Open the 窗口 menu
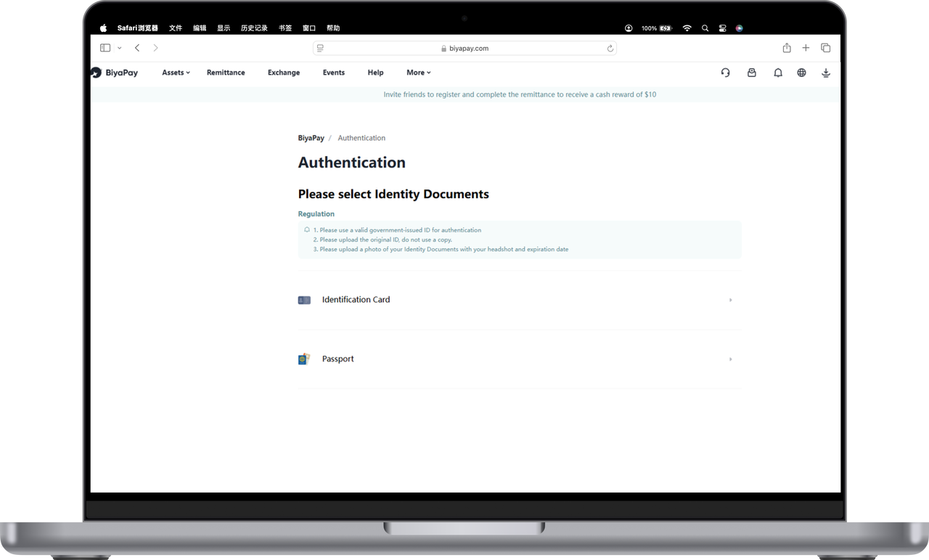 (309, 28)
